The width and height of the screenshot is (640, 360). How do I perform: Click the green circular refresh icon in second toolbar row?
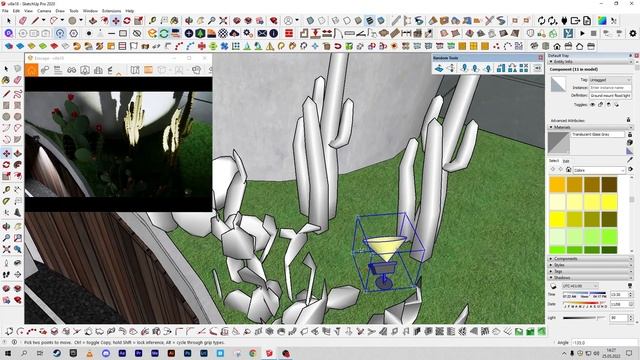click(164, 33)
